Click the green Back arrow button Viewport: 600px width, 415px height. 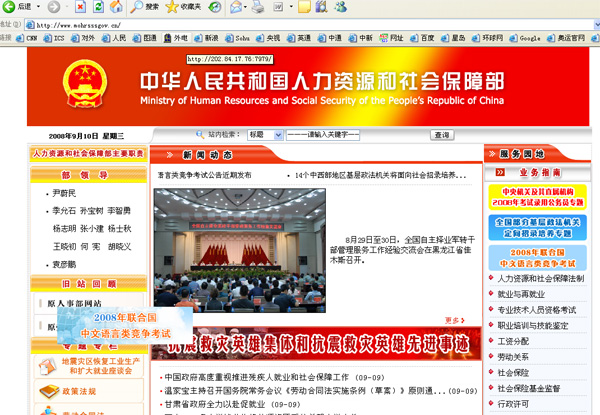point(8,6)
